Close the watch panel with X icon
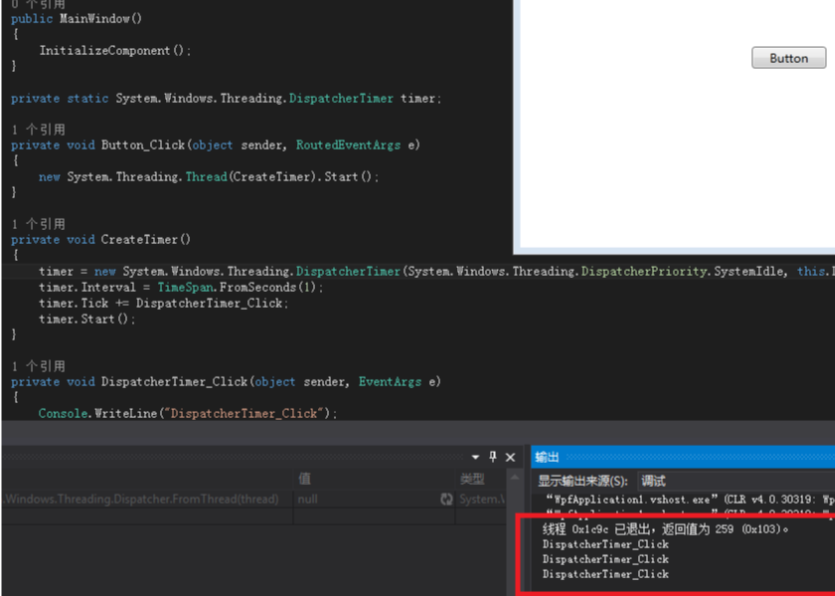The width and height of the screenshot is (835, 596). pos(510,458)
